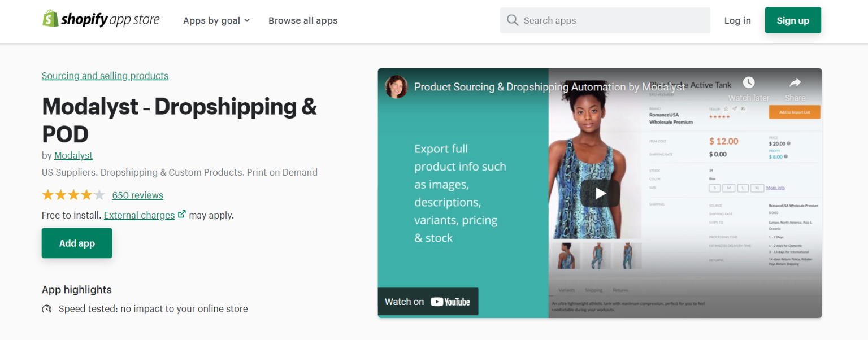Open the Sourcing and selling products category
The image size is (868, 340).
point(105,75)
